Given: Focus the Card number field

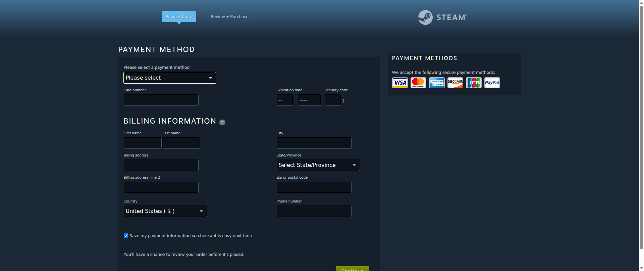Looking at the screenshot, I should pyautogui.click(x=161, y=100).
